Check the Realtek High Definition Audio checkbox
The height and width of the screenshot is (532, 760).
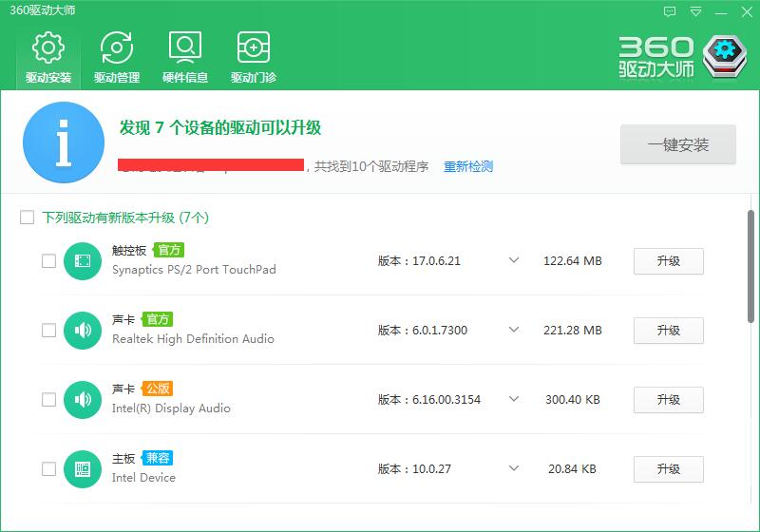click(x=49, y=331)
